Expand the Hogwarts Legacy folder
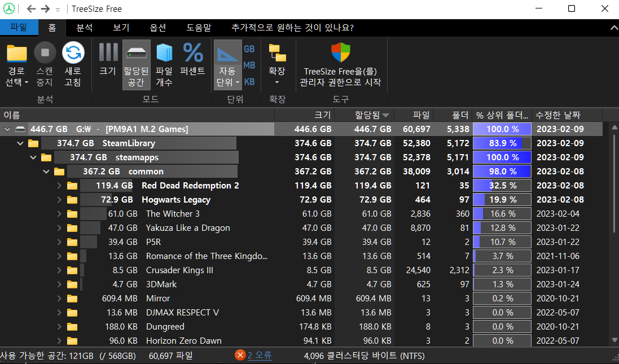Viewport: 619px width, 364px height. 59,200
